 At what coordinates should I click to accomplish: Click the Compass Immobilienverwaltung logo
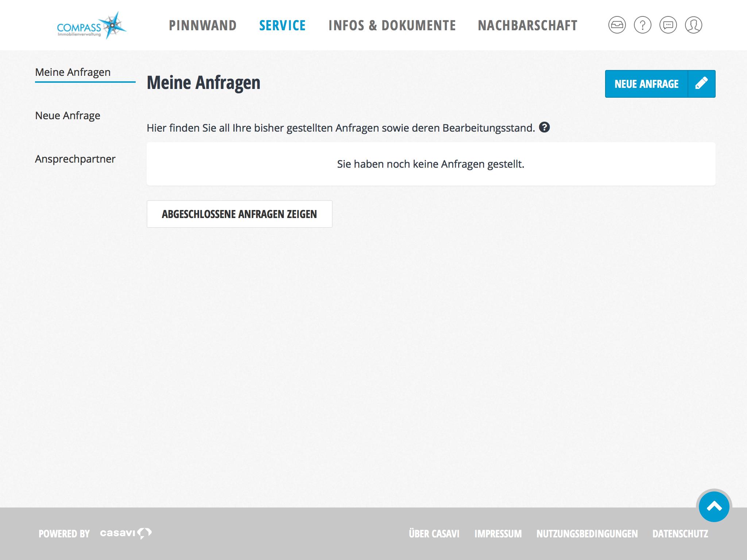[92, 25]
